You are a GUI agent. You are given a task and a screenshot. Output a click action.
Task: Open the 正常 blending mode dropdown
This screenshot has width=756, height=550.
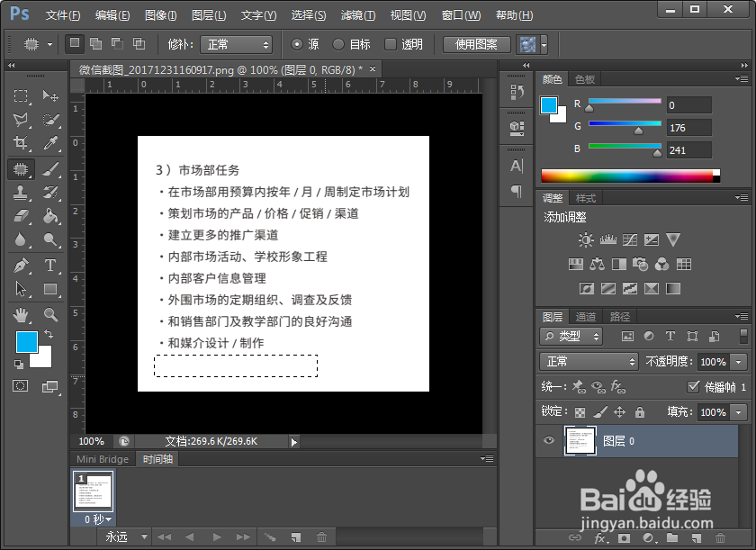pos(588,361)
